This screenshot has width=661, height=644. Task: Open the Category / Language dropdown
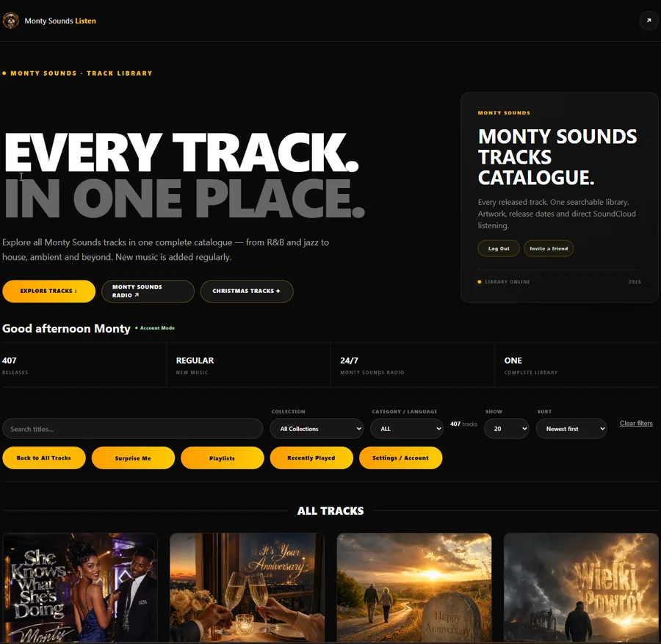point(407,429)
